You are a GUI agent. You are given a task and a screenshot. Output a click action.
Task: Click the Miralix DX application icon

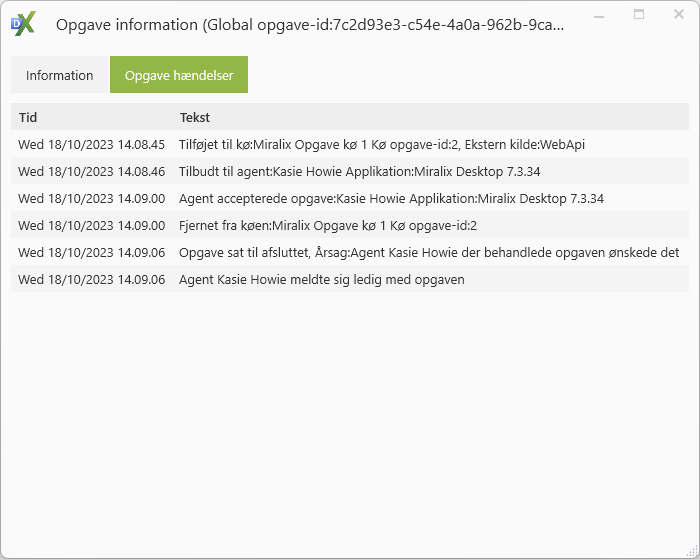23,24
